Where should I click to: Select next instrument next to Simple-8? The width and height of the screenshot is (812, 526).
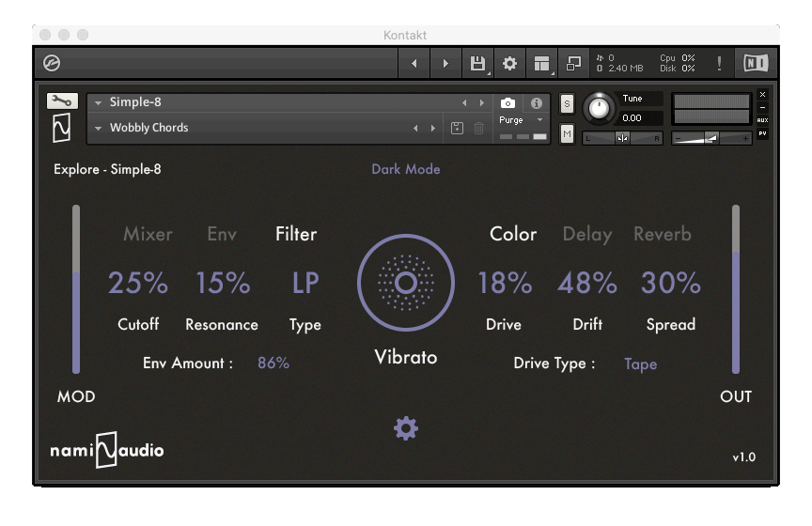coord(482,103)
